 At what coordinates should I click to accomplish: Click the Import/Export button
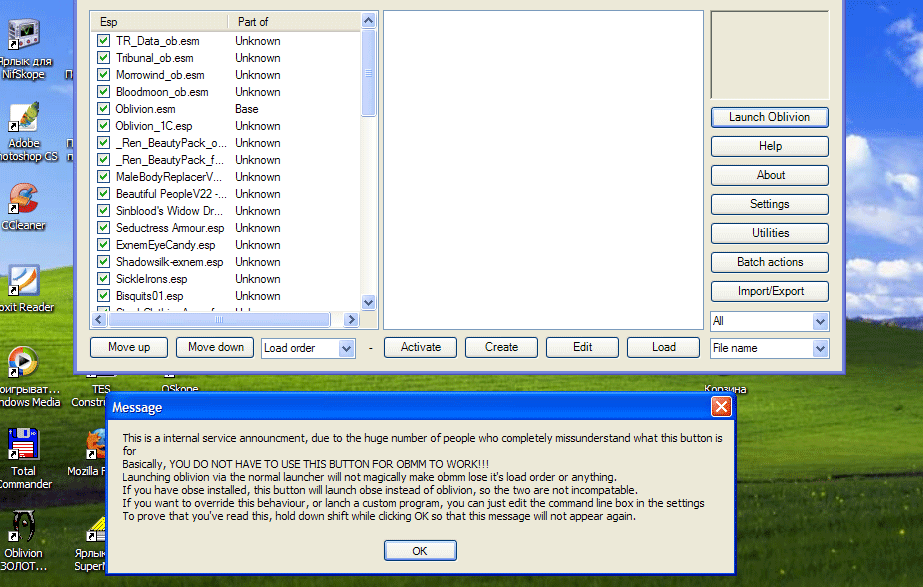(x=769, y=291)
